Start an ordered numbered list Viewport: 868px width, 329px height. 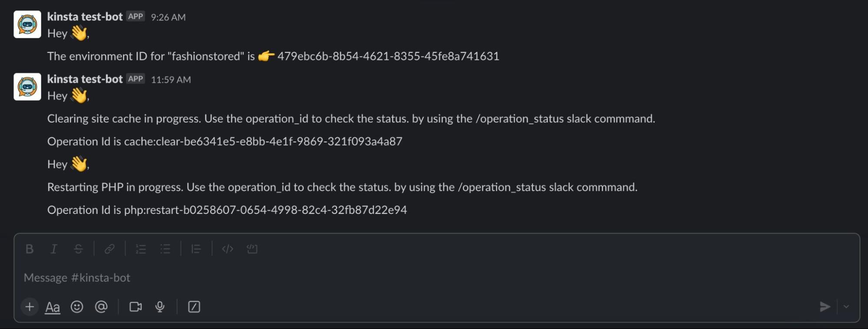coord(141,249)
